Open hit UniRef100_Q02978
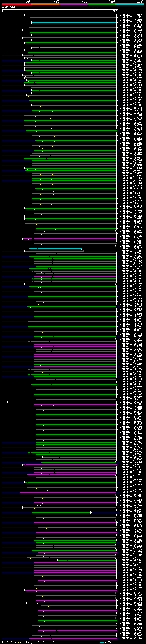This screenshot has width=146, height=644. point(131,341)
